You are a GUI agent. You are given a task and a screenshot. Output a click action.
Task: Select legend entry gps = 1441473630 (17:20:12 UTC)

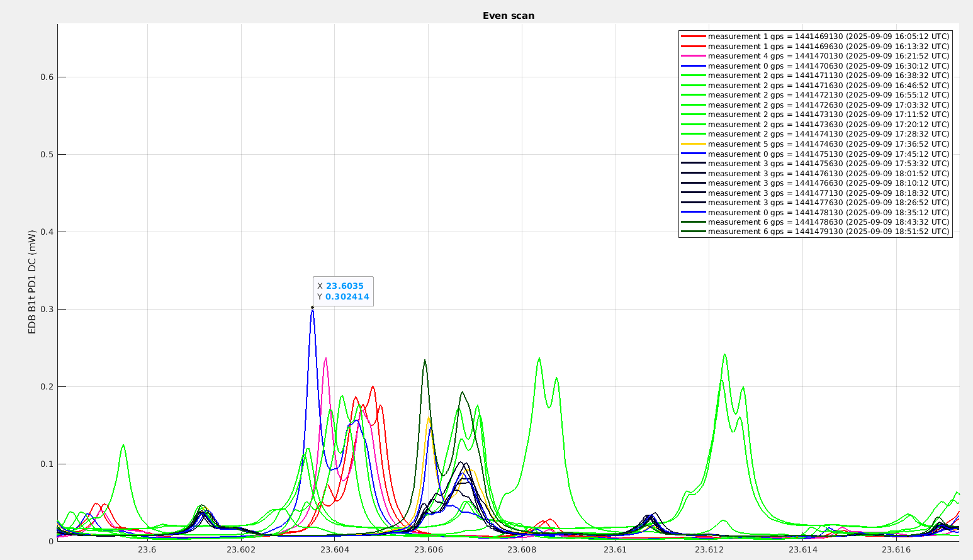[x=815, y=125]
